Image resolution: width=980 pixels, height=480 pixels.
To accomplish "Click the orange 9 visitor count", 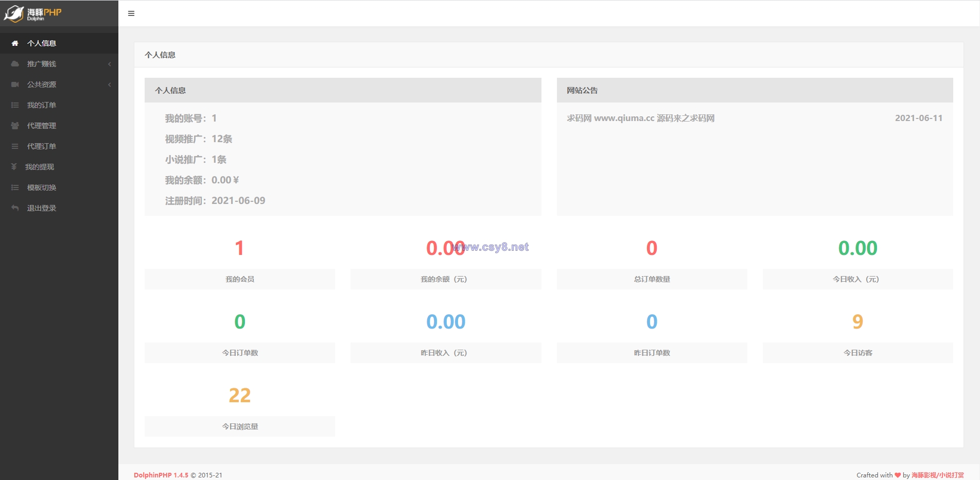I will tap(858, 322).
